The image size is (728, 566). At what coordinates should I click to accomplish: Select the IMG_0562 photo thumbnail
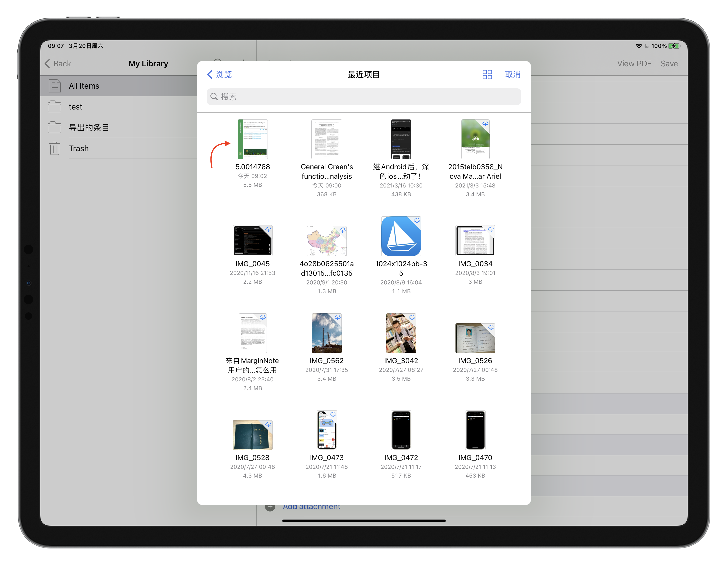click(x=327, y=333)
